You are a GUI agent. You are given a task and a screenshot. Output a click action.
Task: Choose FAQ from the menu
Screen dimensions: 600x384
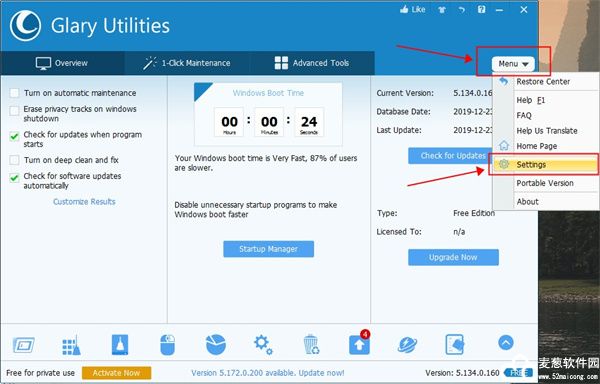click(546, 116)
